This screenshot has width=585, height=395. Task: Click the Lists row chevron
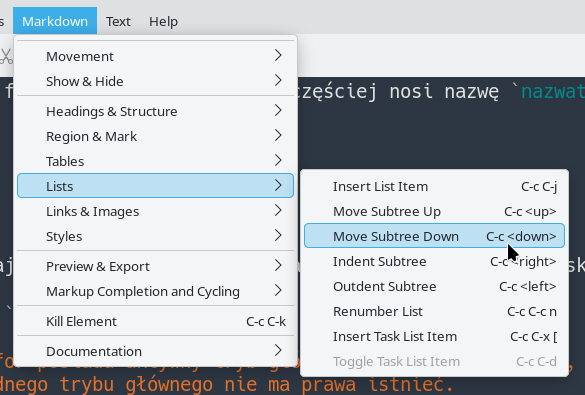[278, 185]
